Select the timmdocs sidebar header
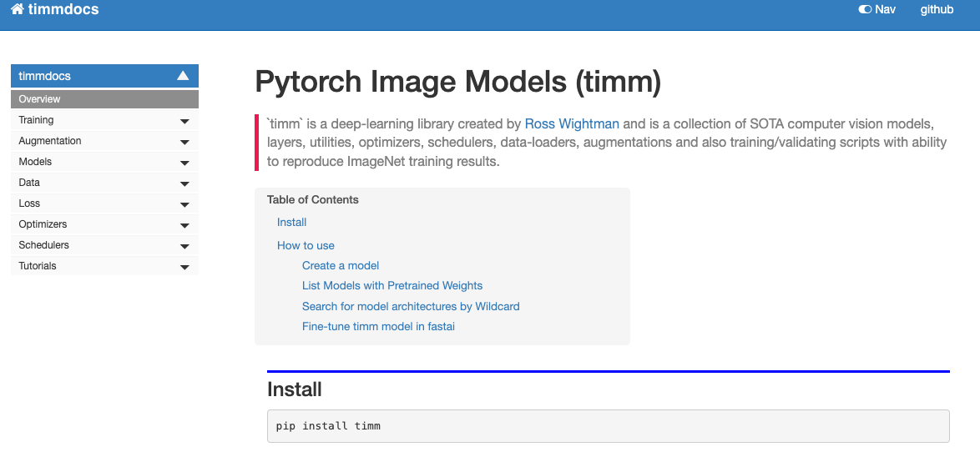The width and height of the screenshot is (980, 452). (104, 76)
